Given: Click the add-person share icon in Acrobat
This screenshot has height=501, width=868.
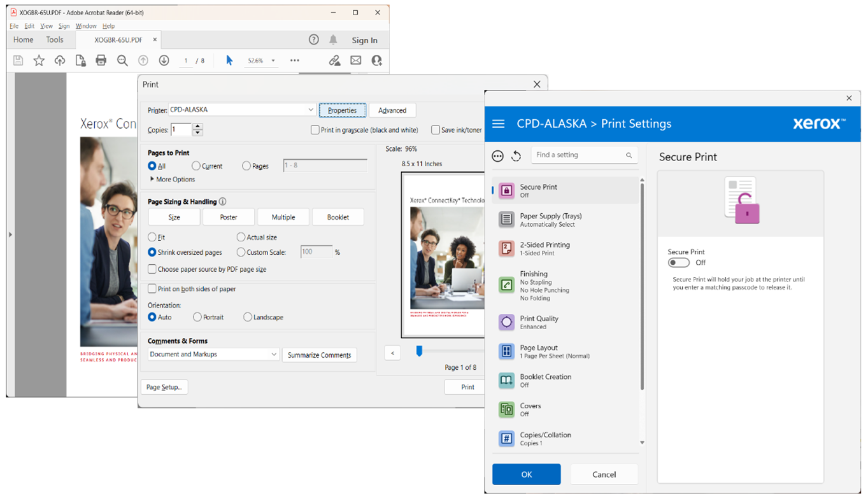Looking at the screenshot, I should coord(377,60).
